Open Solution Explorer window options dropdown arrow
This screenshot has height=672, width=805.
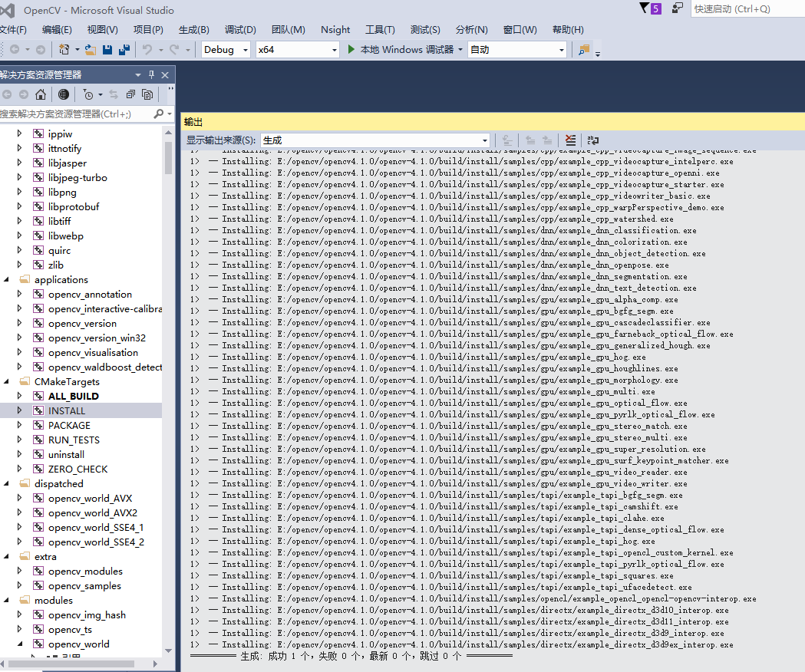(137, 75)
